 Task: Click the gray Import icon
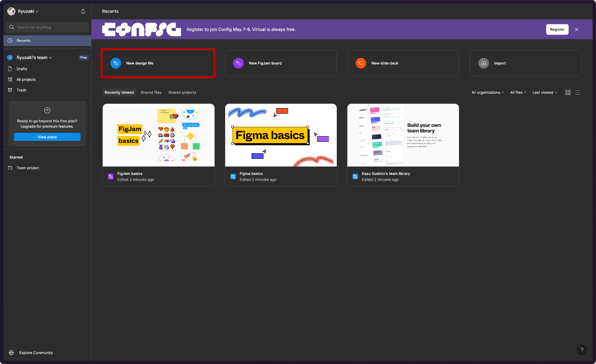[484, 63]
